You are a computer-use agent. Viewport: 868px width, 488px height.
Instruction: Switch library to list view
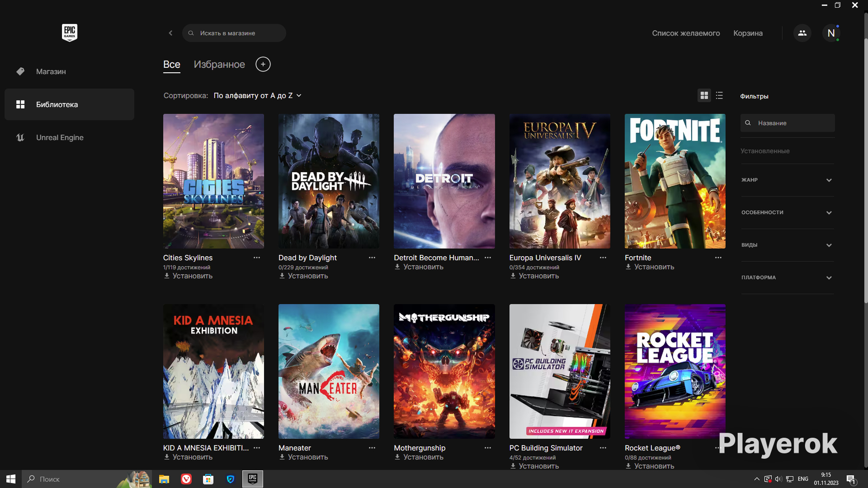coord(719,96)
